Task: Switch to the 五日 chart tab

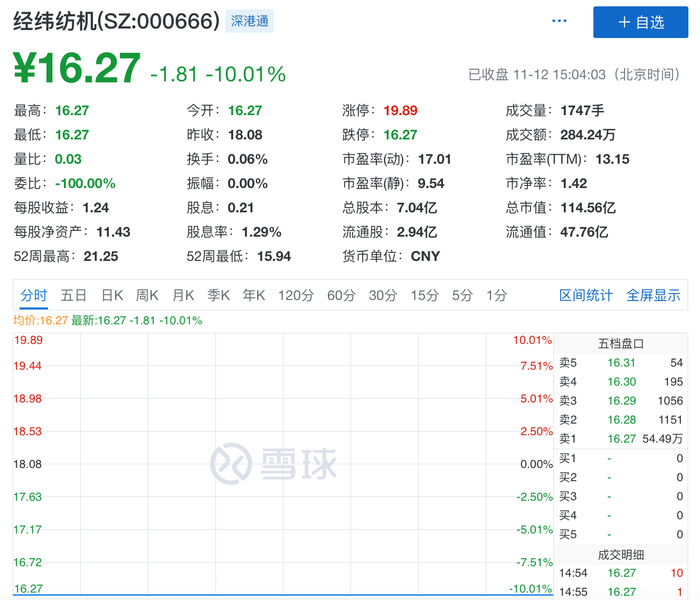Action: 74,295
